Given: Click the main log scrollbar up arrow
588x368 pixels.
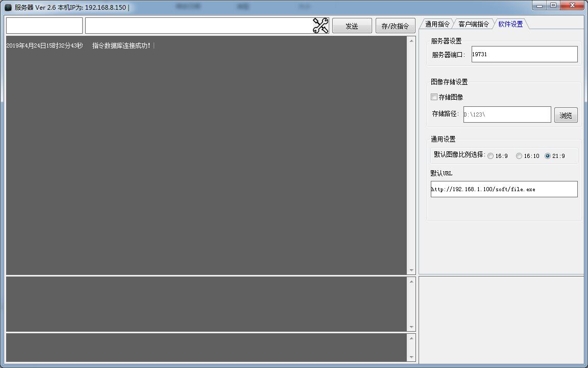Looking at the screenshot, I should coord(411,40).
